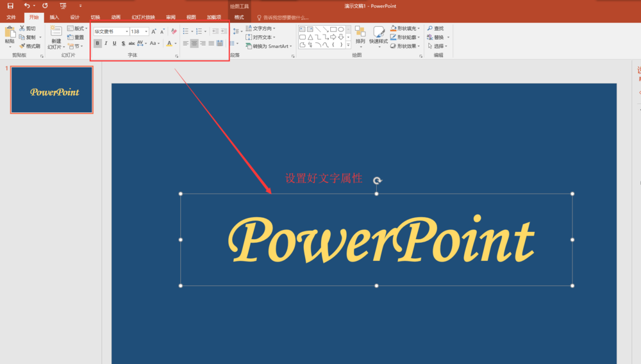Expand the shapes gallery More arrow
This screenshot has width=641, height=364.
tap(348, 45)
